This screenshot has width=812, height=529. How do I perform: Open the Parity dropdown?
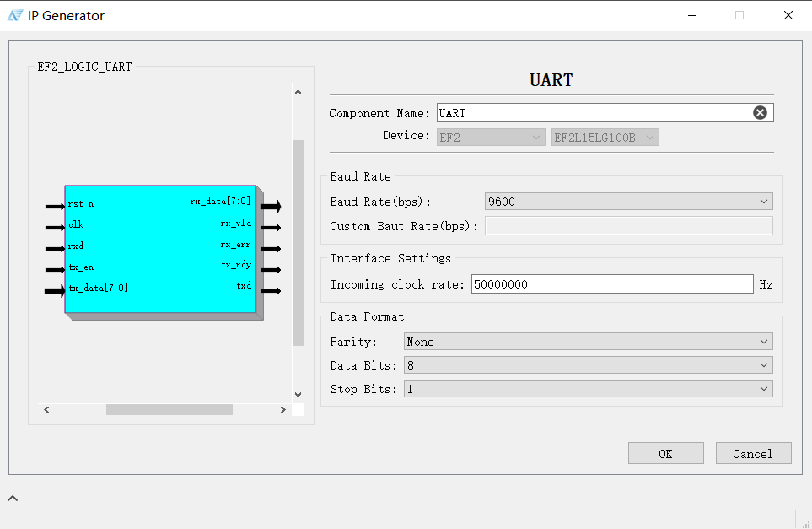[x=588, y=342]
